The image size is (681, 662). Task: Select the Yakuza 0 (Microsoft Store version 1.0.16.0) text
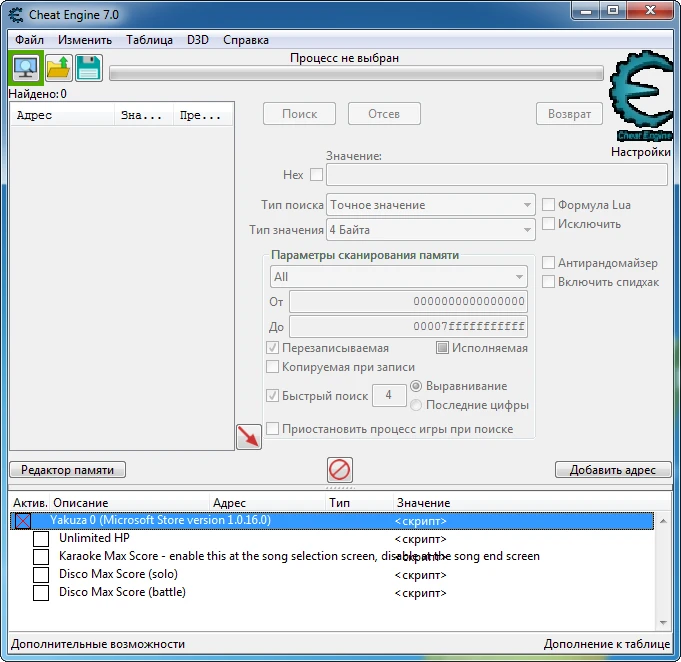(x=160, y=520)
